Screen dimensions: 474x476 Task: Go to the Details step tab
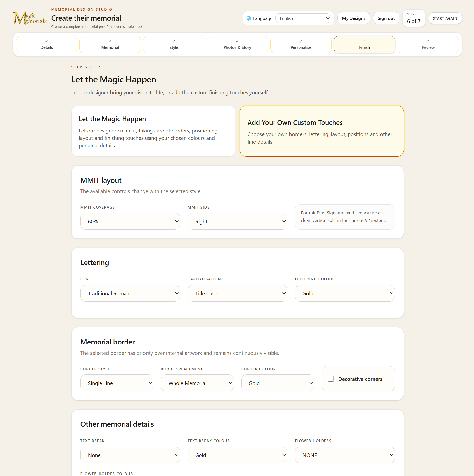(x=47, y=45)
